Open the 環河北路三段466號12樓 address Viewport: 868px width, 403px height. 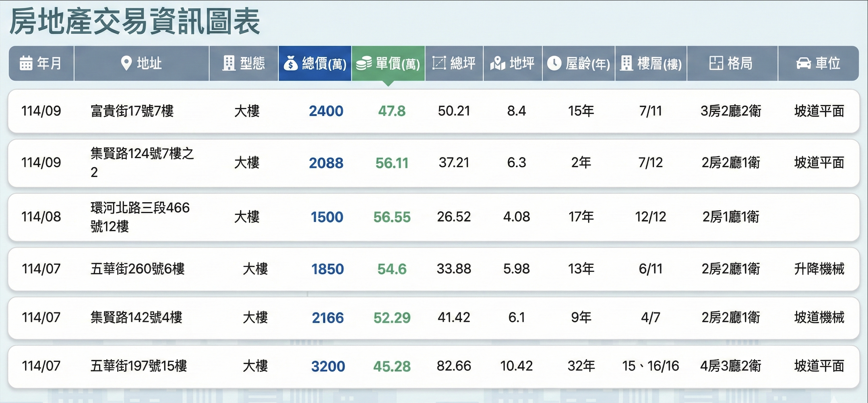pyautogui.click(x=140, y=217)
